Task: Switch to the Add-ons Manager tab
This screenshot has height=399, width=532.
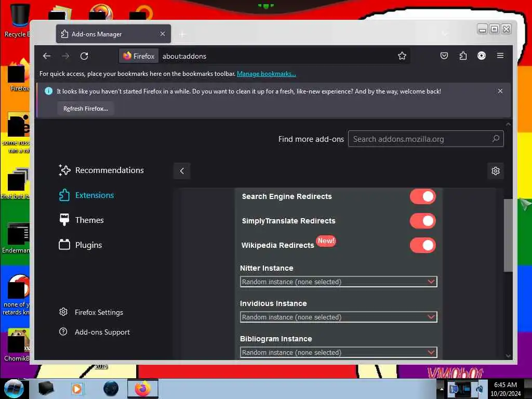Action: 113,34
